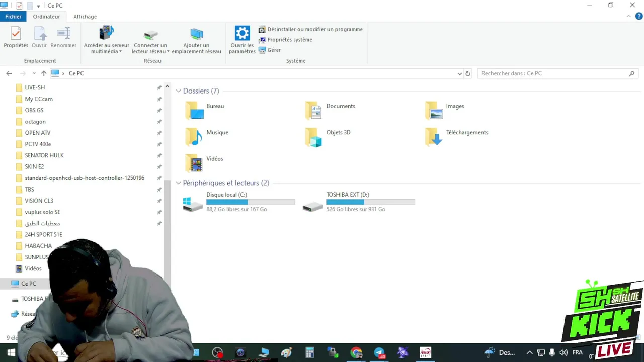Open the satellite dish app on taskbar
The width and height of the screenshot is (644, 362).
(x=403, y=352)
